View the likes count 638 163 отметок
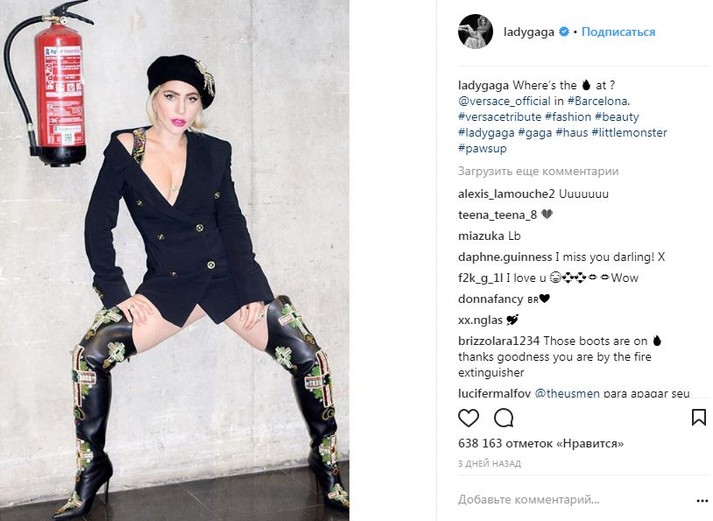Image resolution: width=713 pixels, height=521 pixels. click(541, 443)
